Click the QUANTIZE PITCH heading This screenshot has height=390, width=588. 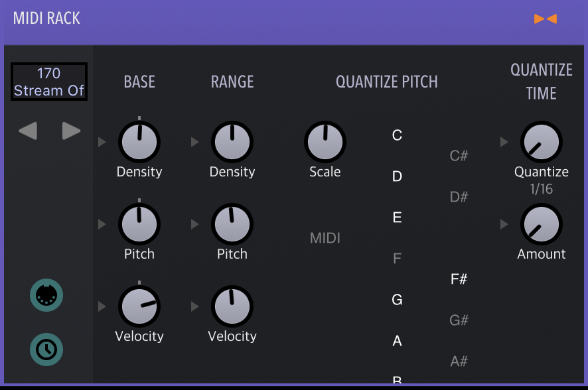[x=387, y=82]
